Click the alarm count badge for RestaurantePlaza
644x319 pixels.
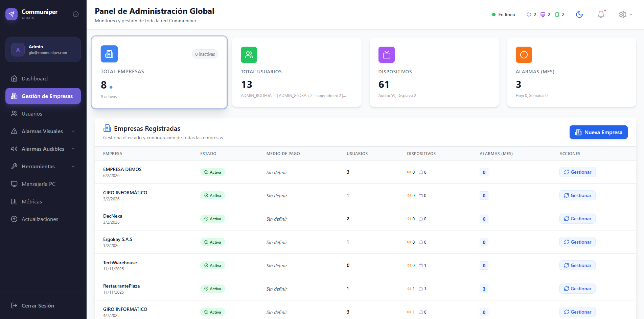[x=484, y=289]
